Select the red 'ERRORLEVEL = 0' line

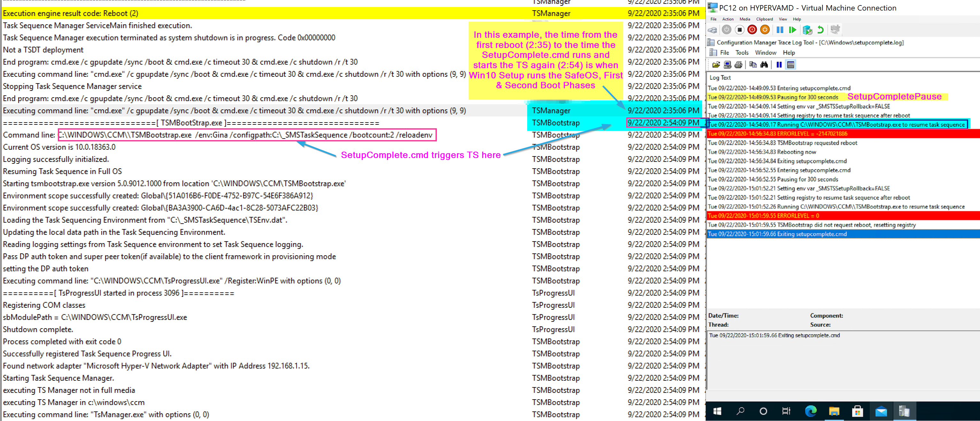843,216
